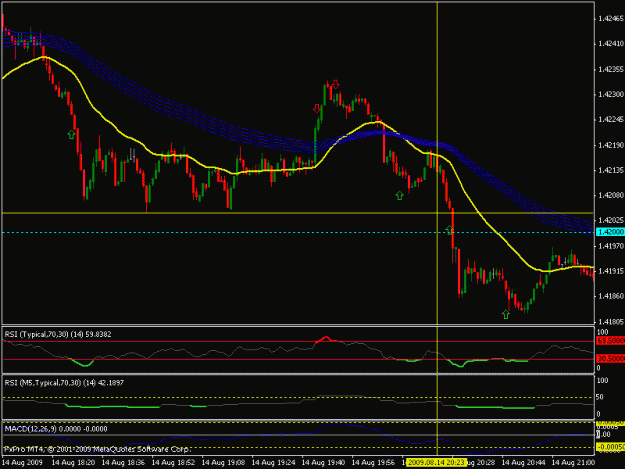This screenshot has height=469, width=625.
Task: Select the green up arrow on the cyan 1.42000 line
Action: pyautogui.click(x=450, y=230)
